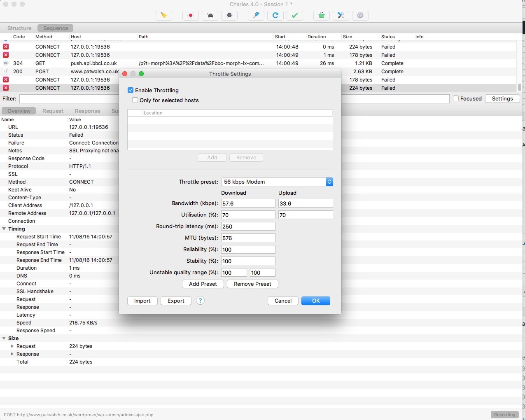Sort the table by the Status column
Image resolution: width=525 pixels, height=420 pixels.
tap(397, 37)
